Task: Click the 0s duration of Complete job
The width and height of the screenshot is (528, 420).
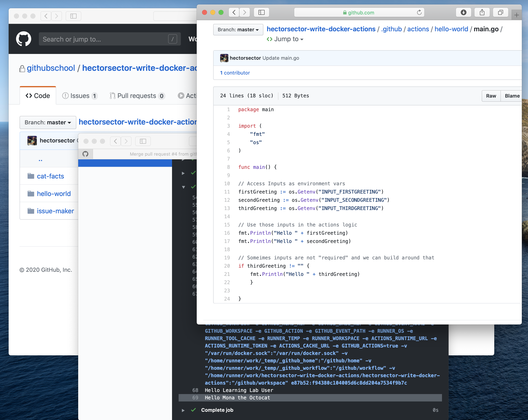Action: point(435,410)
